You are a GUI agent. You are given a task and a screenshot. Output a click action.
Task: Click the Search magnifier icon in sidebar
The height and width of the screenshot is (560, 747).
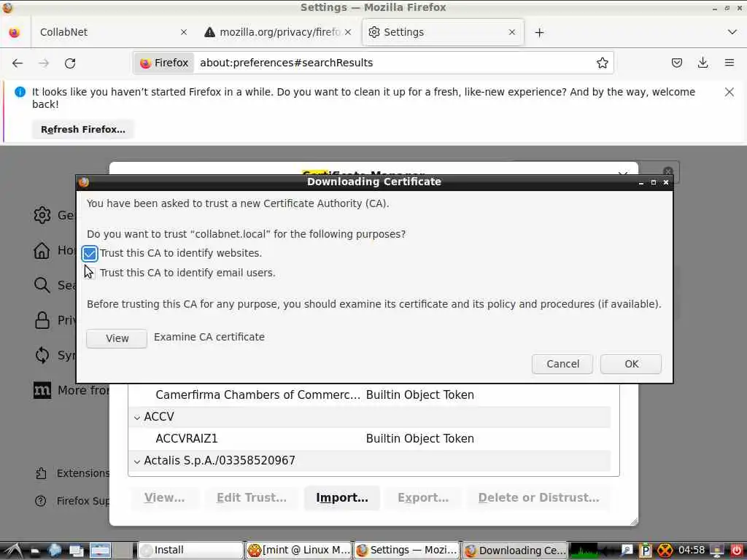[42, 285]
